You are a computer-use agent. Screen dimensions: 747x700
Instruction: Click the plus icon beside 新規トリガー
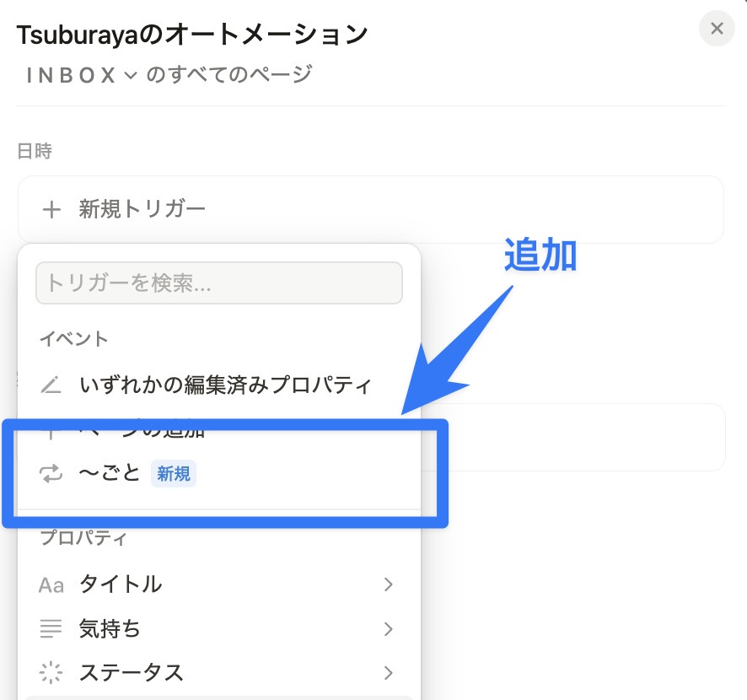coord(51,210)
